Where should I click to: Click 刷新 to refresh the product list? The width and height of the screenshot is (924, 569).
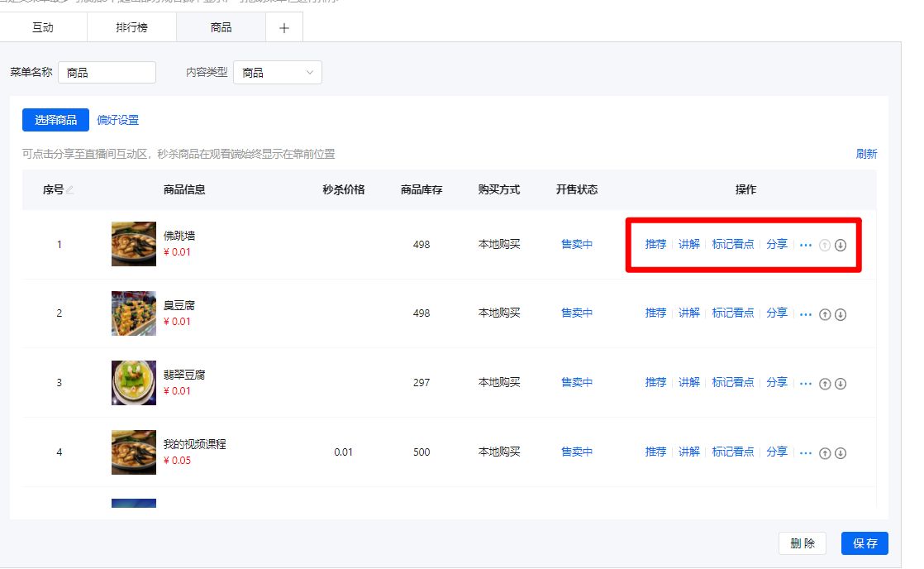[866, 154]
